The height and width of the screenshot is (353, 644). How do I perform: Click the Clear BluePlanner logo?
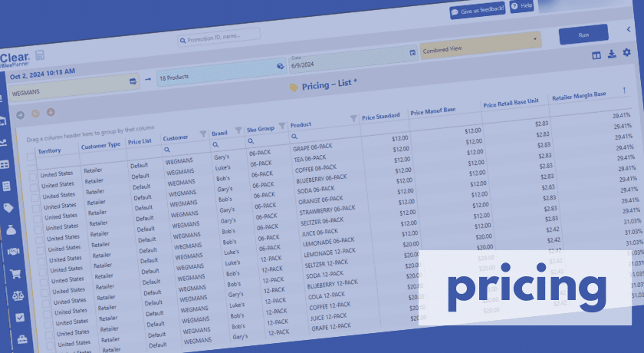(15, 60)
